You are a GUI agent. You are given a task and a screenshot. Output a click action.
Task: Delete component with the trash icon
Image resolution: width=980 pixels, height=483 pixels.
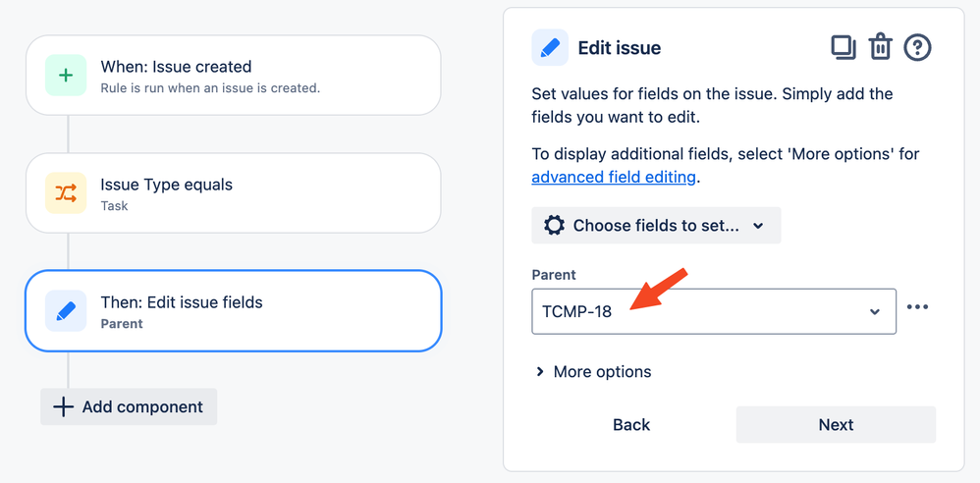[x=880, y=47]
